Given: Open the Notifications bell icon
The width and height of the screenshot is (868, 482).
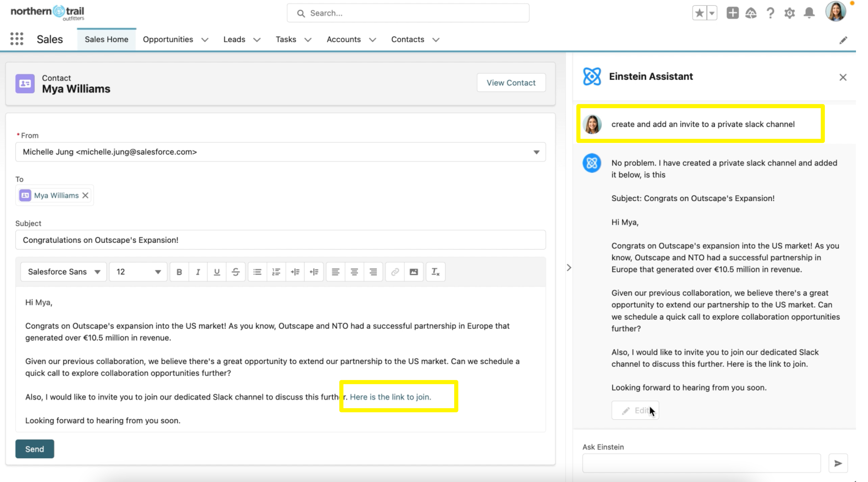Looking at the screenshot, I should [809, 13].
